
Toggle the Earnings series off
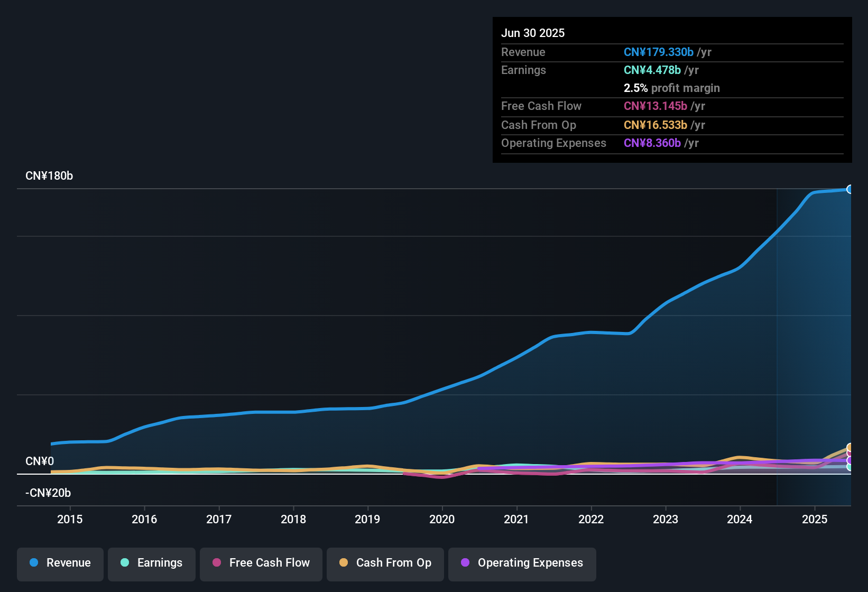[x=151, y=563]
